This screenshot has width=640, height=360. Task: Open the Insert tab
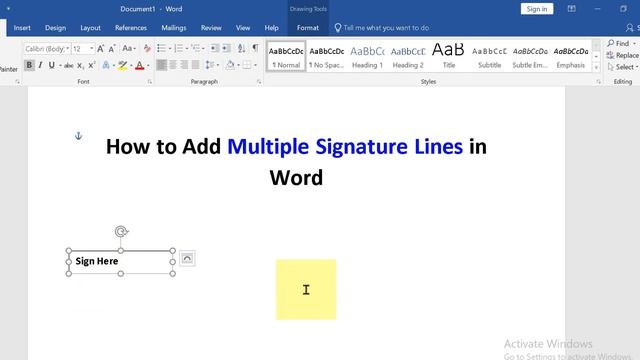point(22,28)
